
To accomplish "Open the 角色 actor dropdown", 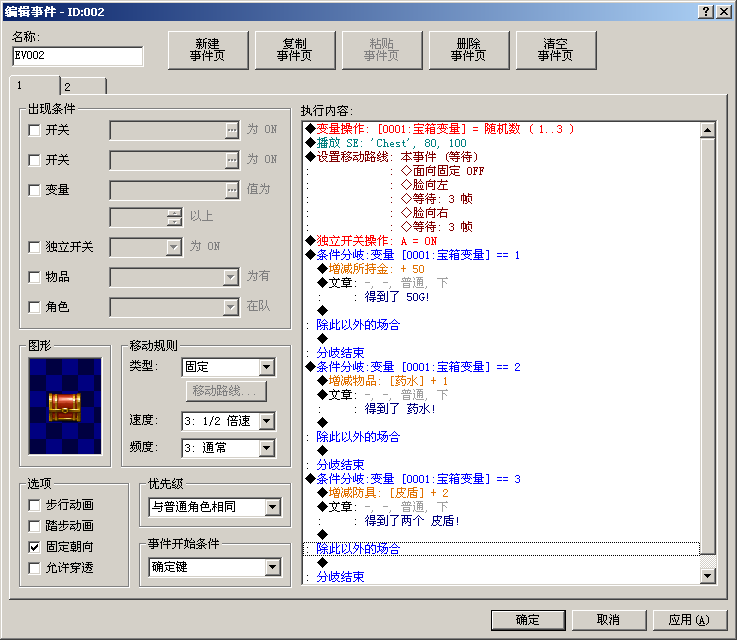I will (230, 307).
